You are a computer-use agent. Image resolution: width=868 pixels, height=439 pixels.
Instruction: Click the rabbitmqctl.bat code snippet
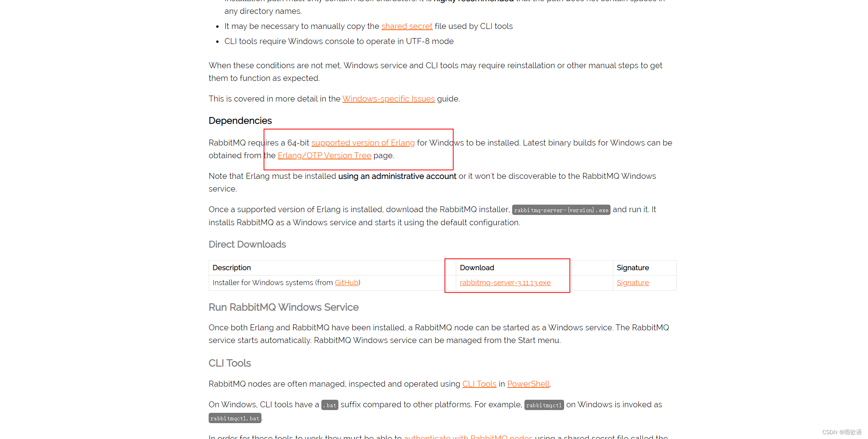pos(235,418)
